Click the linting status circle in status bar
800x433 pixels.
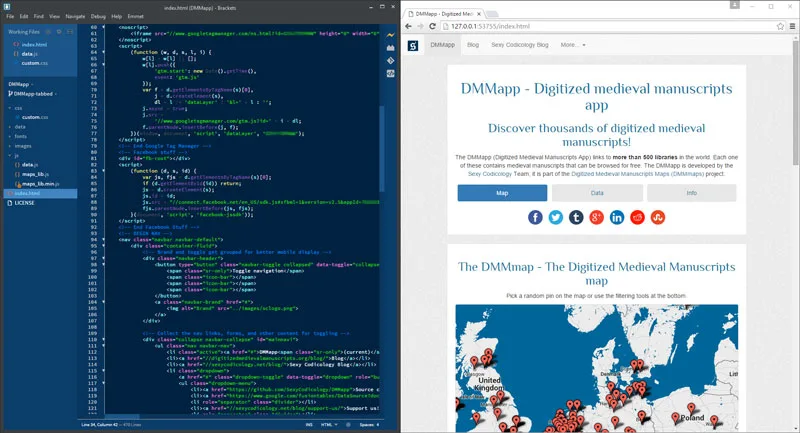pyautogui.click(x=348, y=424)
